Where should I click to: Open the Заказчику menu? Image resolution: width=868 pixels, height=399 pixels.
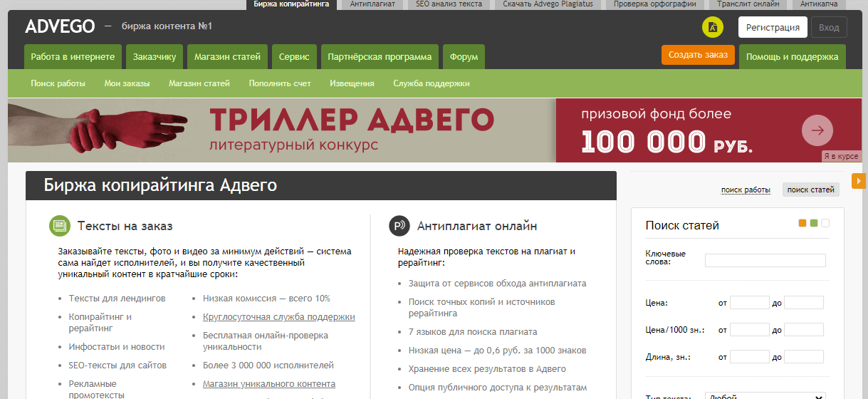coord(155,57)
